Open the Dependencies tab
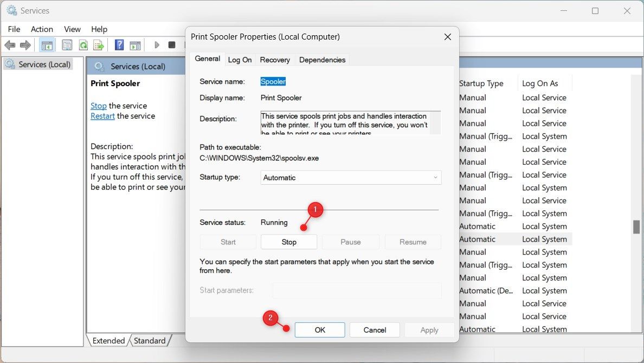Image resolution: width=644 pixels, height=363 pixels. pos(322,60)
